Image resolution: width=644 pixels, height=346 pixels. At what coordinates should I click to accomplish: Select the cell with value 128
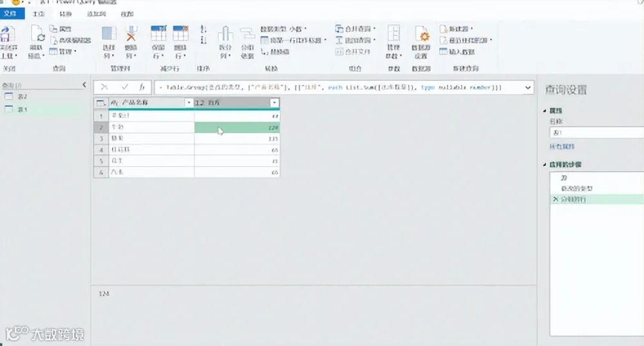(x=237, y=127)
